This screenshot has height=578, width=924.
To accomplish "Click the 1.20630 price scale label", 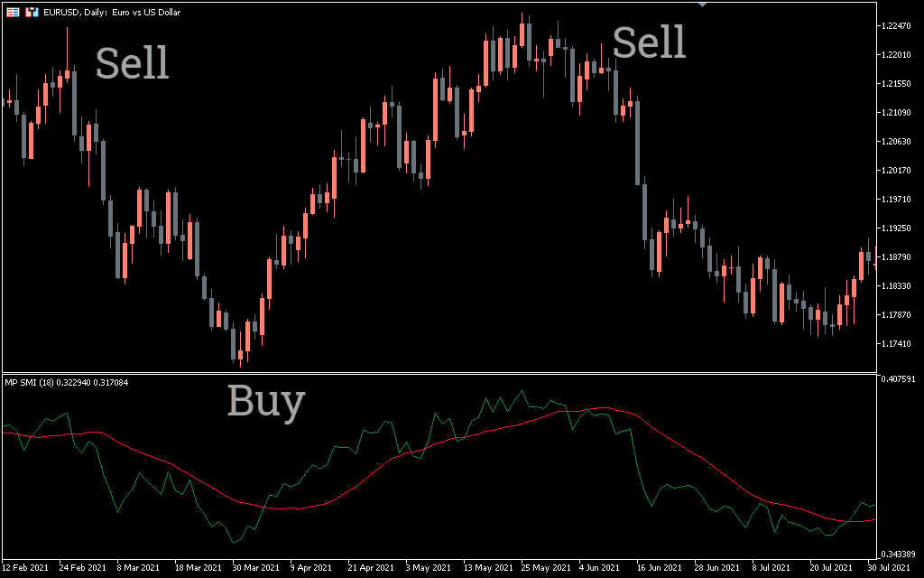I will click(x=896, y=142).
